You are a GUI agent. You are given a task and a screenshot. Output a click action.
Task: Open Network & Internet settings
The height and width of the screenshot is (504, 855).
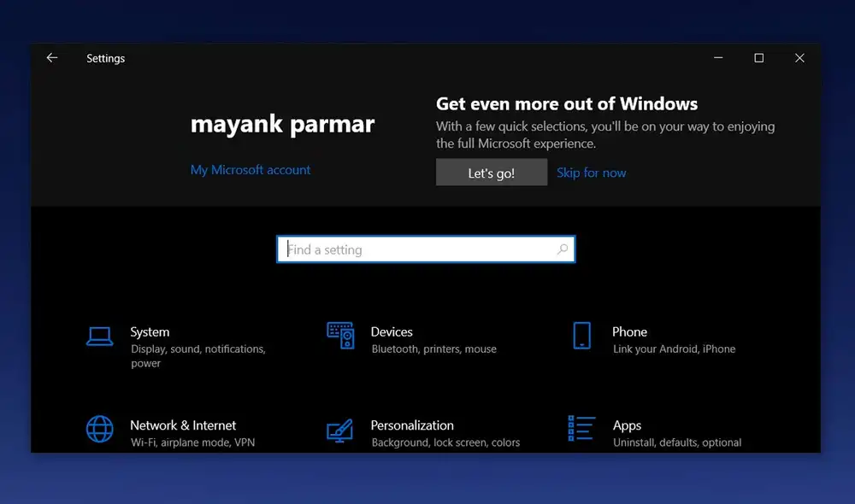click(x=182, y=425)
